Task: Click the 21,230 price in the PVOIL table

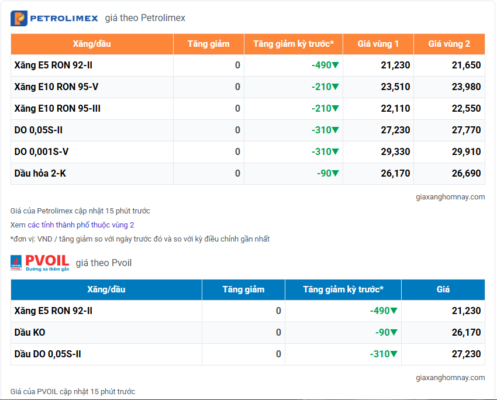Action: (x=466, y=311)
